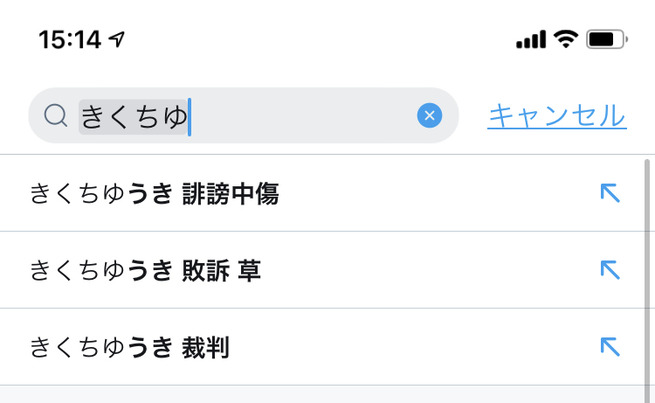Tap the arrow beside 敗訴 草 suggestion

coord(609,270)
